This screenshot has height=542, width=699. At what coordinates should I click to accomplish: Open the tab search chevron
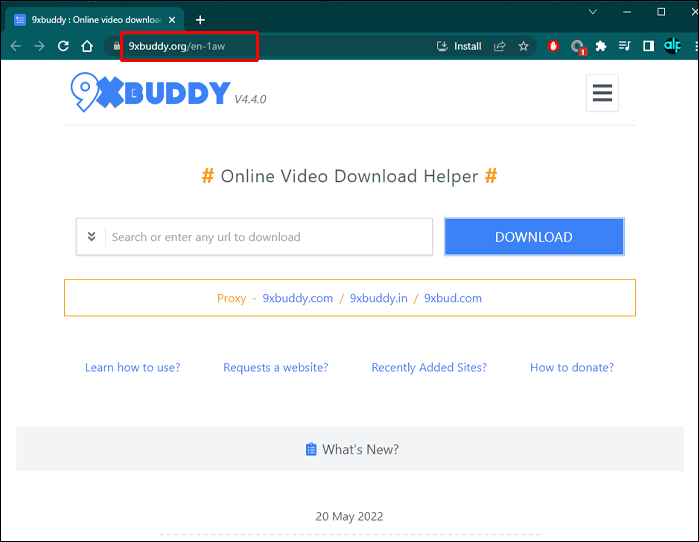(x=592, y=12)
